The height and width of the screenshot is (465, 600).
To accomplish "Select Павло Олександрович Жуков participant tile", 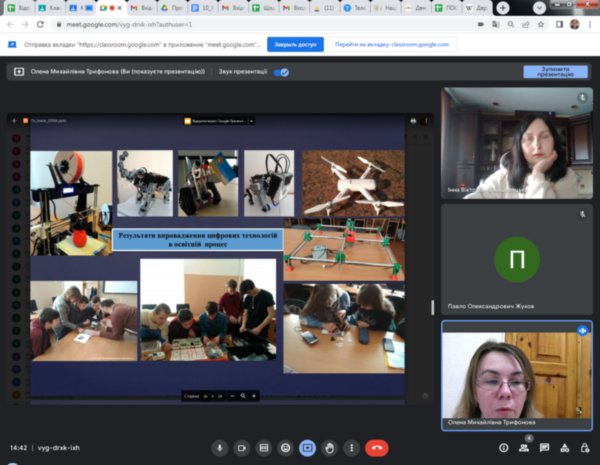I will 517,260.
